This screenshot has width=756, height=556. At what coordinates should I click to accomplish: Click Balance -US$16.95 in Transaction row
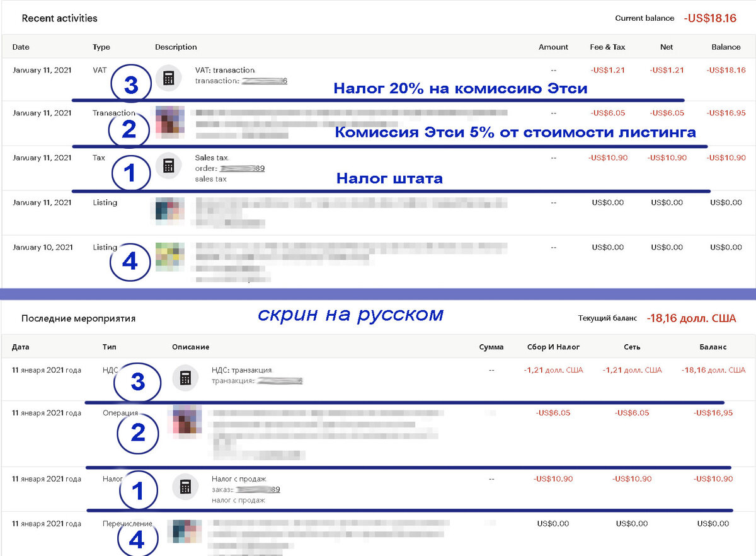(726, 113)
